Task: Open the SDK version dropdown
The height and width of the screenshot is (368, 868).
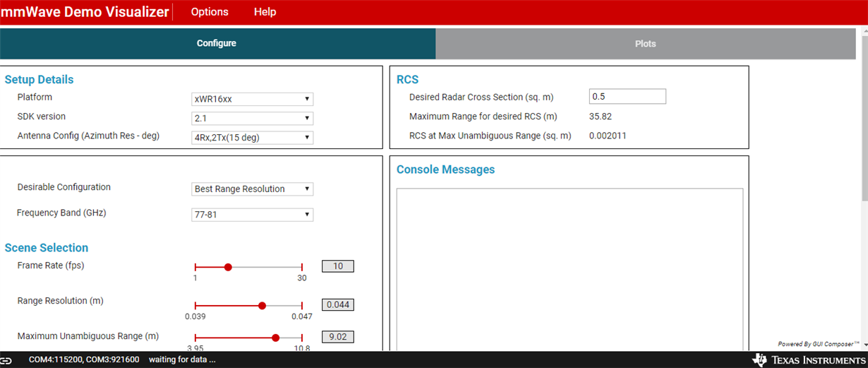Action: [x=253, y=118]
